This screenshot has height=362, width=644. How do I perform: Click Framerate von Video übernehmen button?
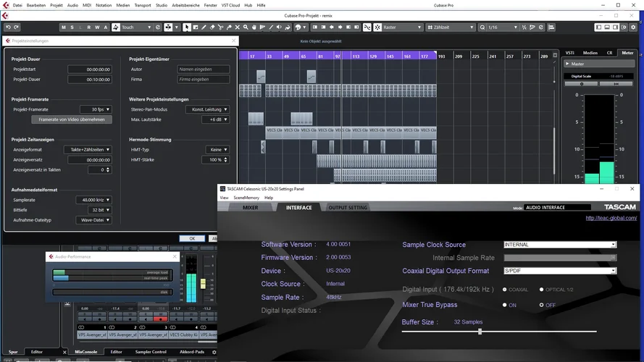click(x=72, y=119)
